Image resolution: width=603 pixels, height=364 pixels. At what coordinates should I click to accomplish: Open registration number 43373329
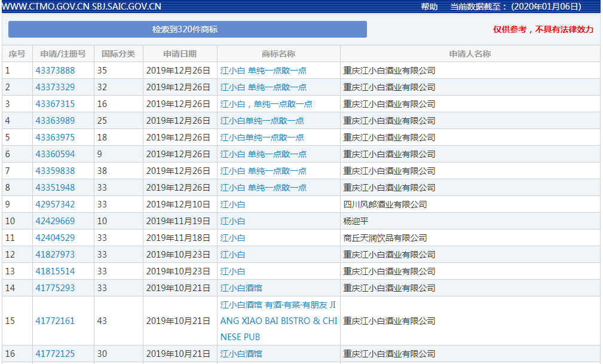pos(55,87)
